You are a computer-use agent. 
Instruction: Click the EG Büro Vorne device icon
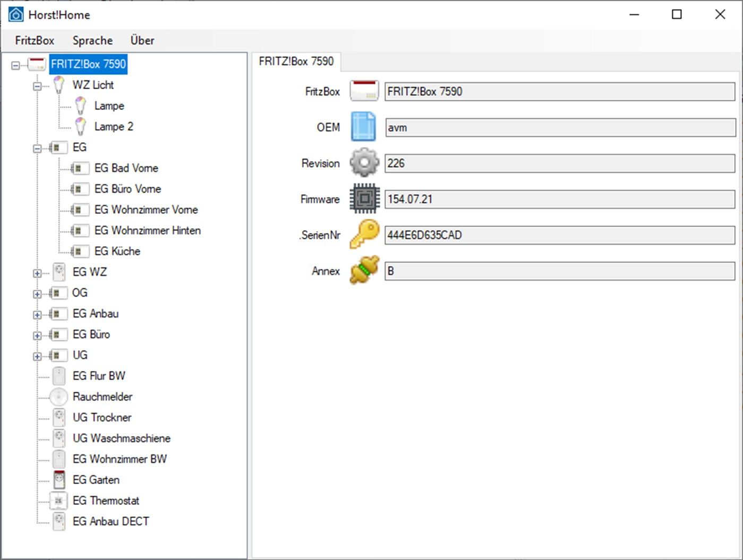(x=80, y=189)
